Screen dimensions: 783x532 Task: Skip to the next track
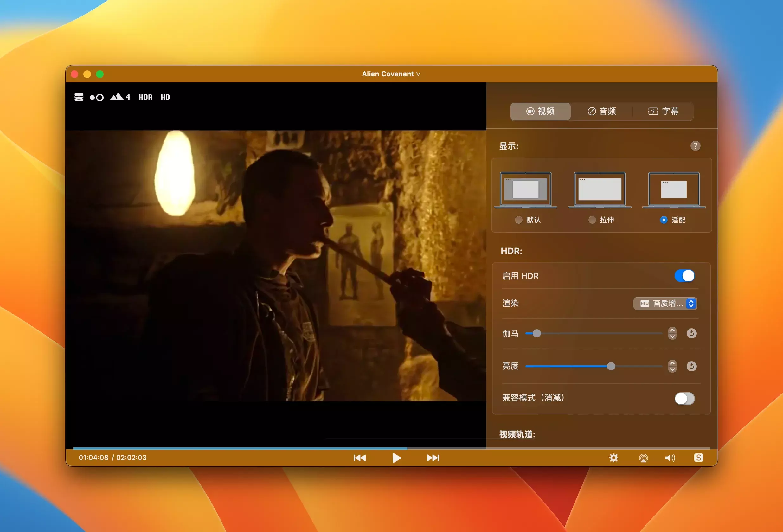(x=433, y=458)
